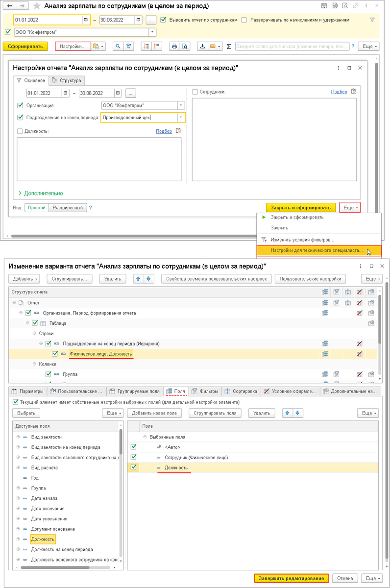Click the question mark next to Вид Расширенный
Image resolution: width=390 pixels, height=588 pixels.
pyautogui.click(x=91, y=208)
